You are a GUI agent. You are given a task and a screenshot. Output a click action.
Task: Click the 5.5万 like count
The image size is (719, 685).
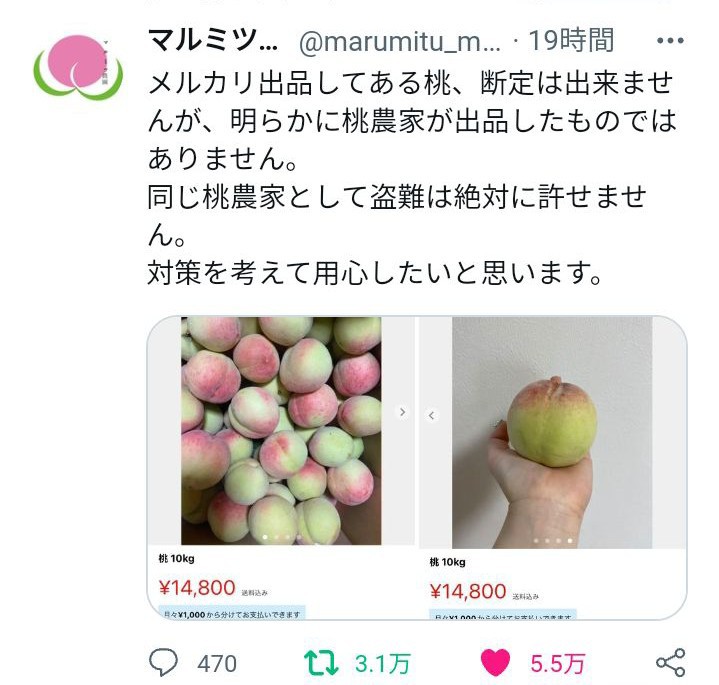558,664
